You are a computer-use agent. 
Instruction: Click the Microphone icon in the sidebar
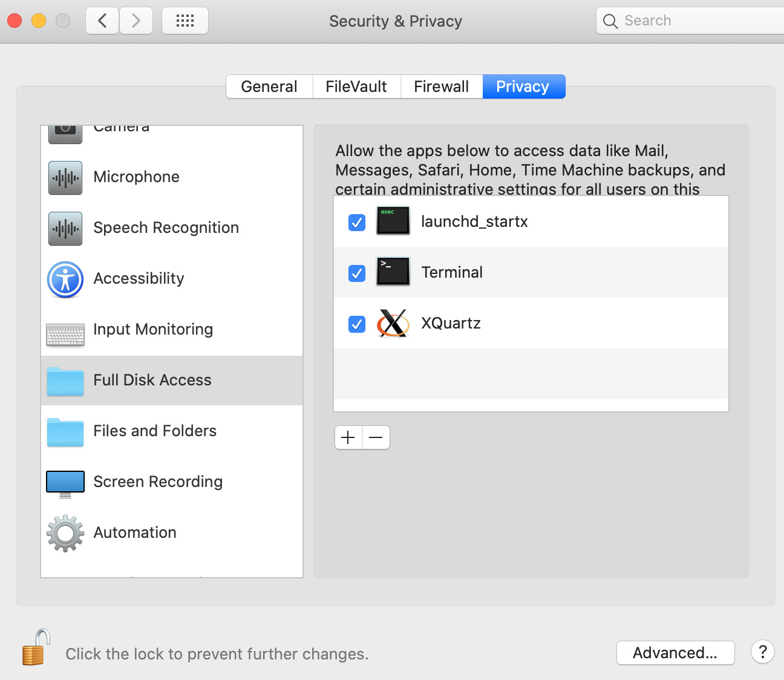[65, 177]
